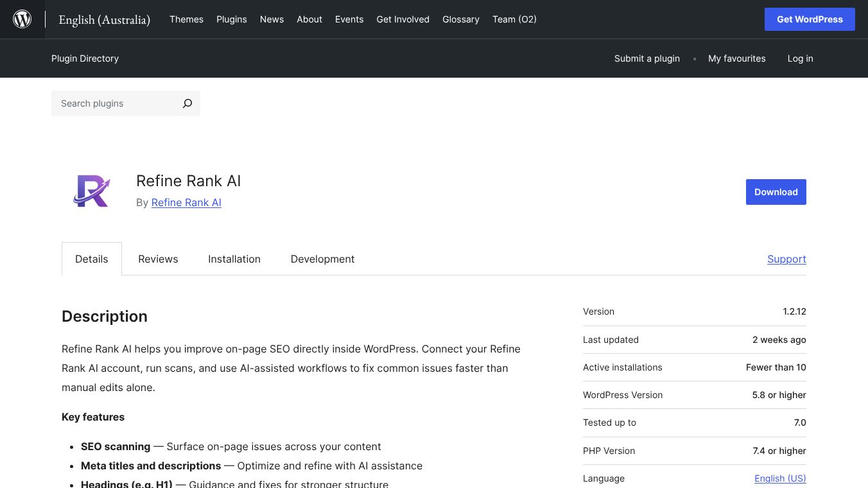The height and width of the screenshot is (488, 868).
Task: Click the 'Active installations' label
Action: point(622,367)
